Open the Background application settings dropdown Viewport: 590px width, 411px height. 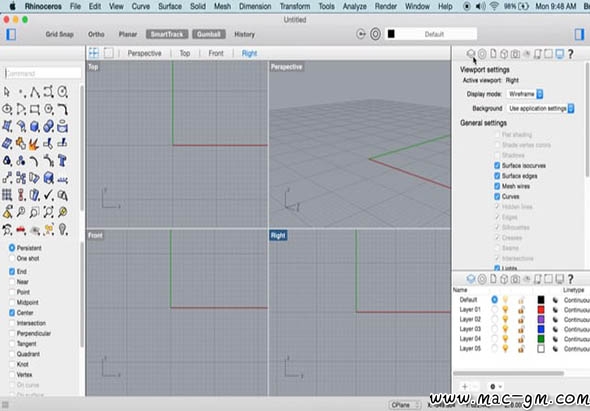541,108
